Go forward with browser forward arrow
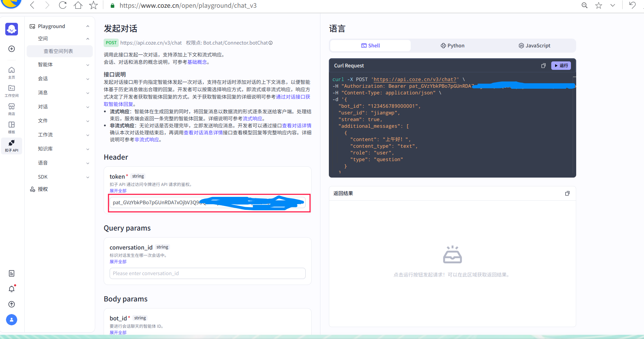This screenshot has width=644, height=339. click(47, 5)
